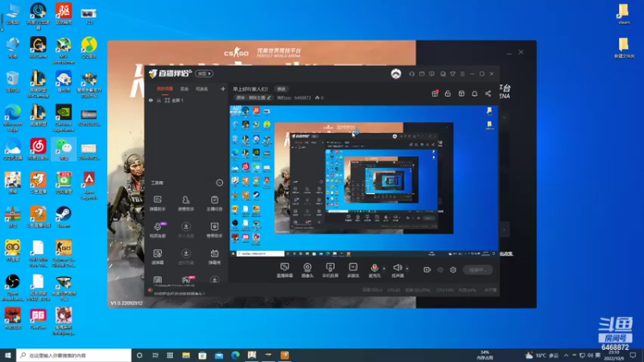The image size is (644, 362).
Task: Open the 读弹幕 read-danmaku tool
Action: 158,257
